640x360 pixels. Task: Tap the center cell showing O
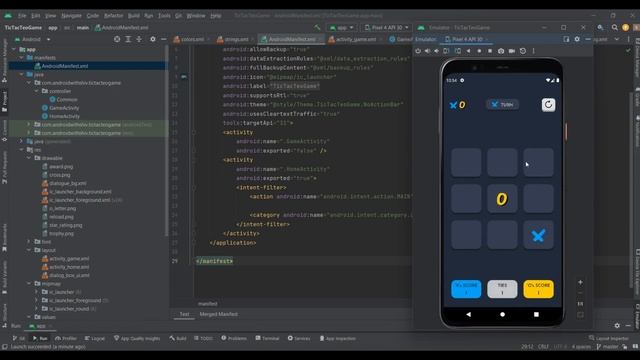tap(502, 199)
